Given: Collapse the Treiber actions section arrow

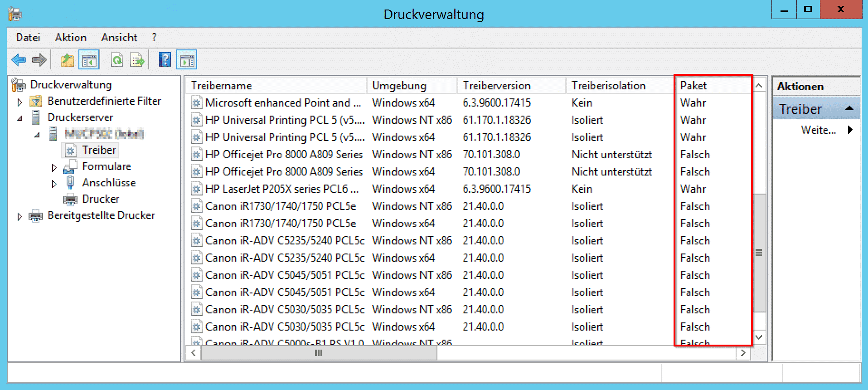Looking at the screenshot, I should pos(849,108).
